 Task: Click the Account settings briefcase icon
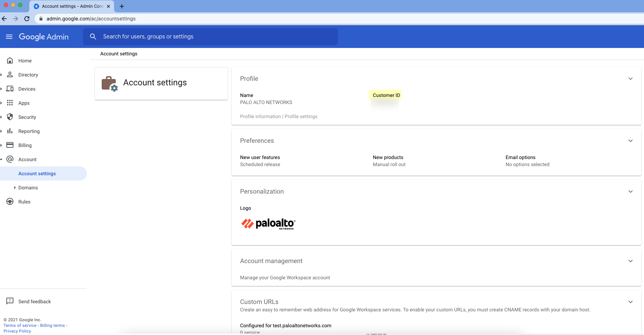(x=109, y=84)
